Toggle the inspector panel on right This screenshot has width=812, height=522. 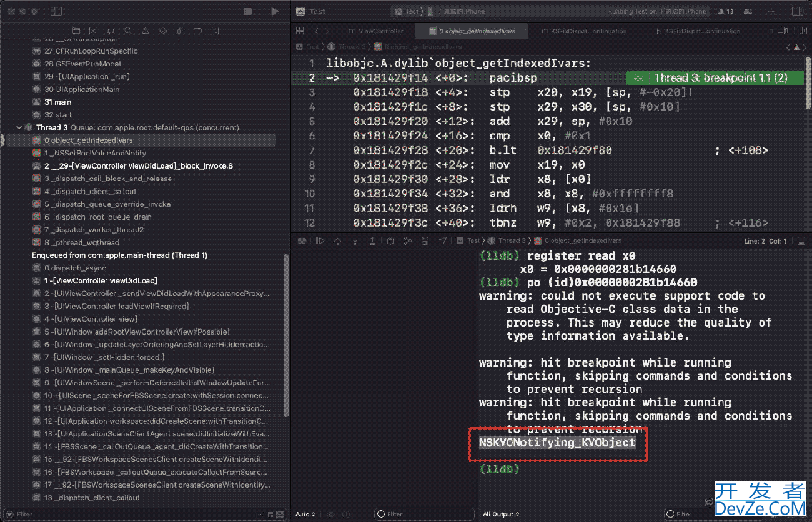[797, 11]
